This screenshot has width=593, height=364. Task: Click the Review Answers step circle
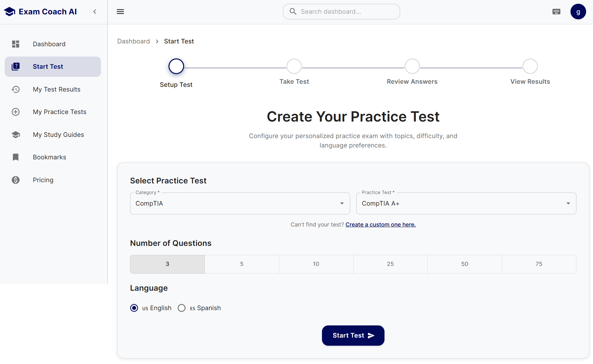(412, 66)
